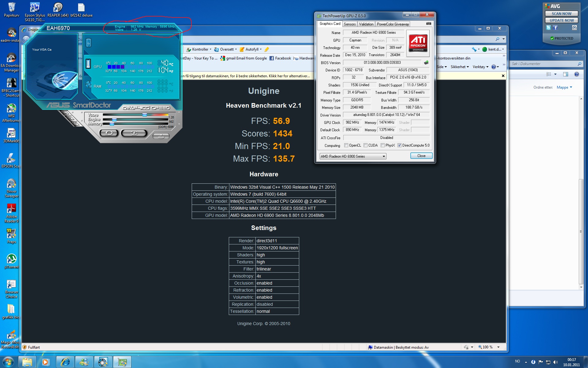Click the Memory clock slider handle
Image resolution: width=588 pixels, height=368 pixels.
click(112, 124)
